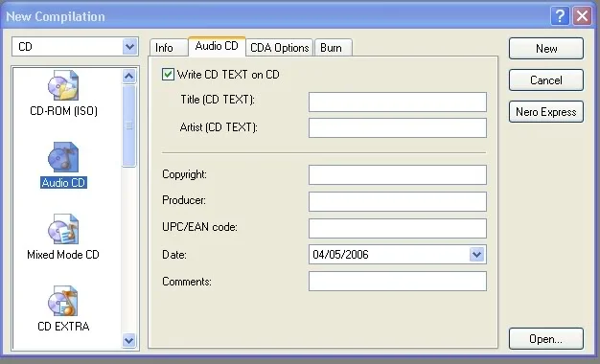Viewport: 600px width, 364px height.
Task: Click the UPC/EAN code input field
Action: pos(398,228)
